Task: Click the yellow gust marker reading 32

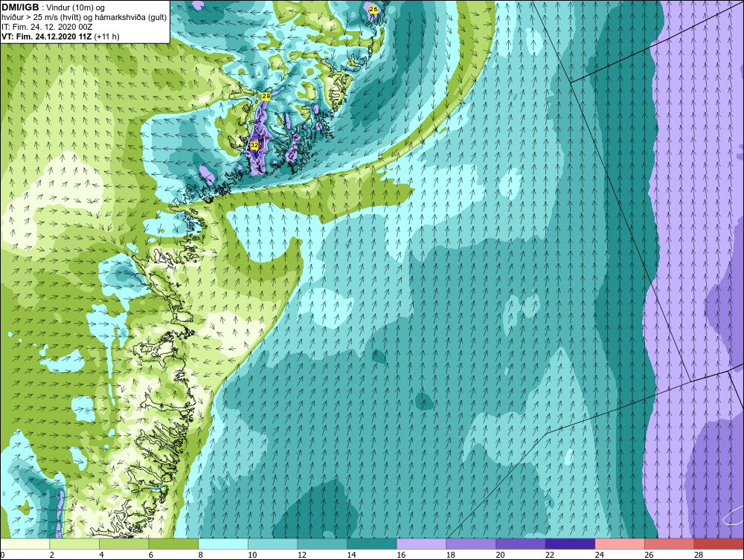Action: [254, 144]
